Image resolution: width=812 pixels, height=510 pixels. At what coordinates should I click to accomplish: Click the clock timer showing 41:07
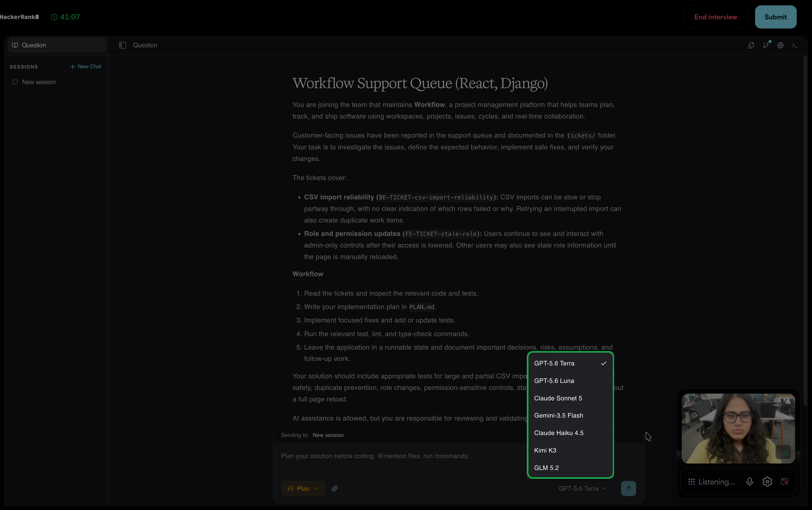click(66, 17)
